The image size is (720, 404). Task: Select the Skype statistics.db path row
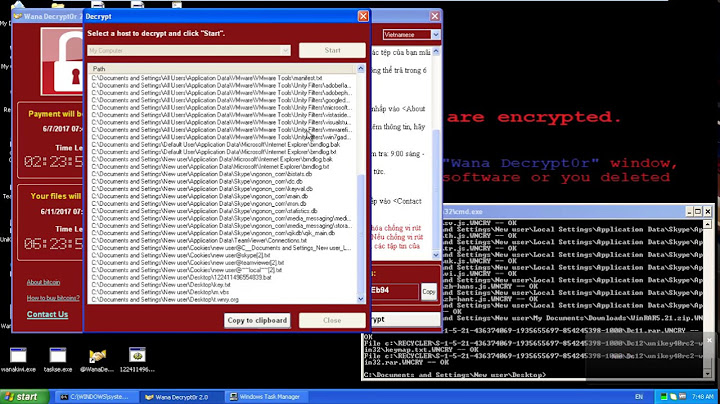pyautogui.click(x=204, y=211)
